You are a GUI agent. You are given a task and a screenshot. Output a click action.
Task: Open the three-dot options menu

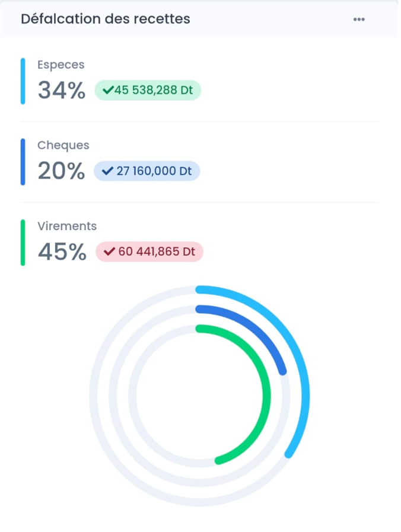pos(359,19)
